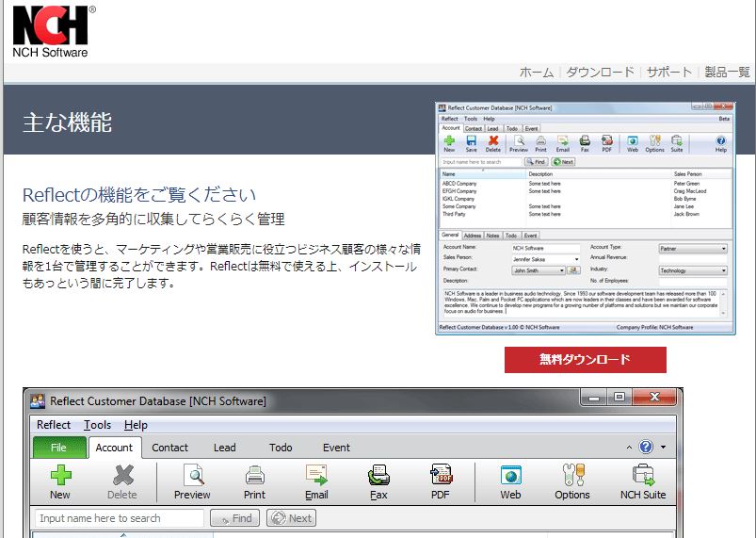Click the red 無料ダウンロード button
The width and height of the screenshot is (756, 538).
coord(584,359)
